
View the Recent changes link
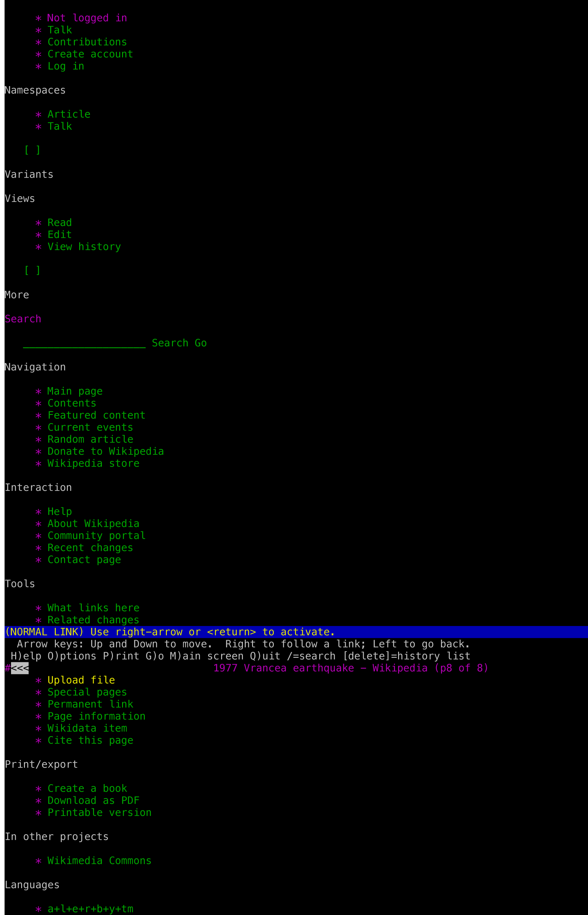[90, 548]
